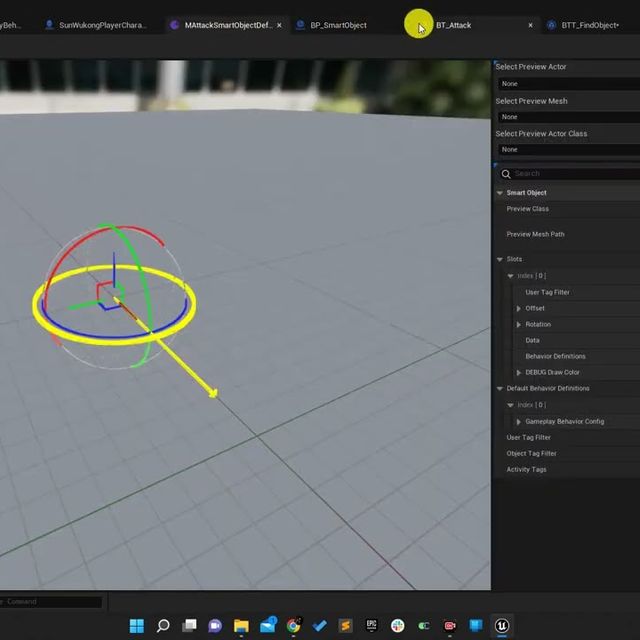Open Task View from the taskbar
640x640 pixels.
click(189, 625)
